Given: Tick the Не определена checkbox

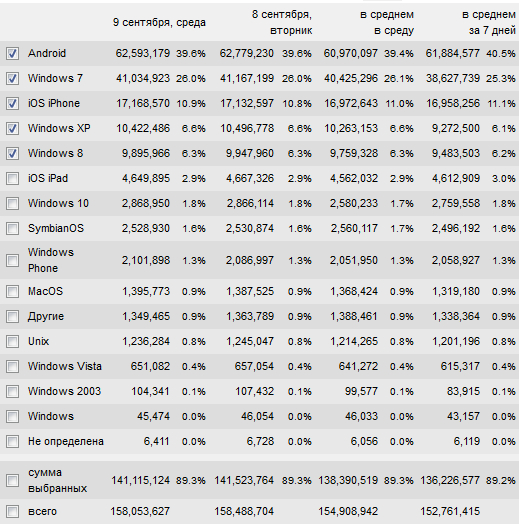Looking at the screenshot, I should (12, 441).
